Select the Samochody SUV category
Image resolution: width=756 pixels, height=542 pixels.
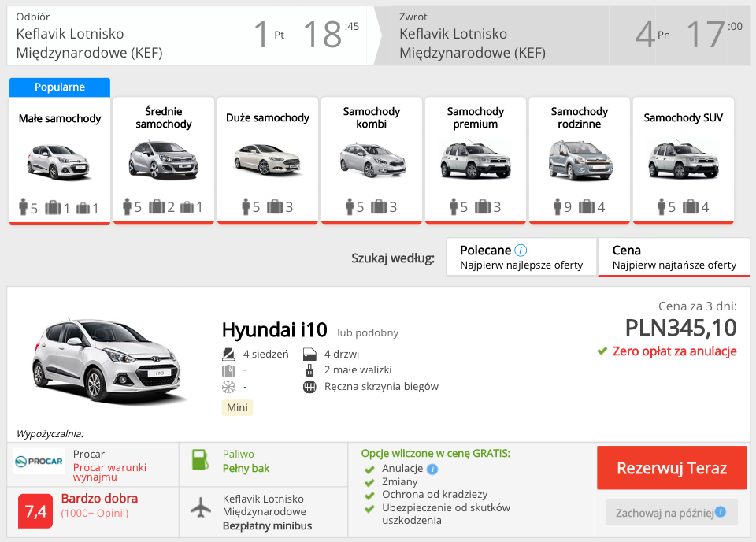tap(684, 161)
